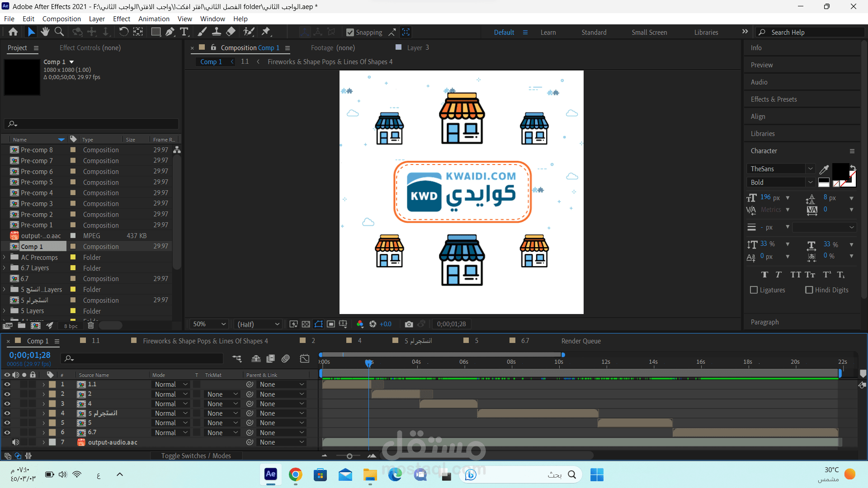Viewport: 868px width, 488px height.
Task: Select the Selection tool arrow
Action: (x=31, y=32)
